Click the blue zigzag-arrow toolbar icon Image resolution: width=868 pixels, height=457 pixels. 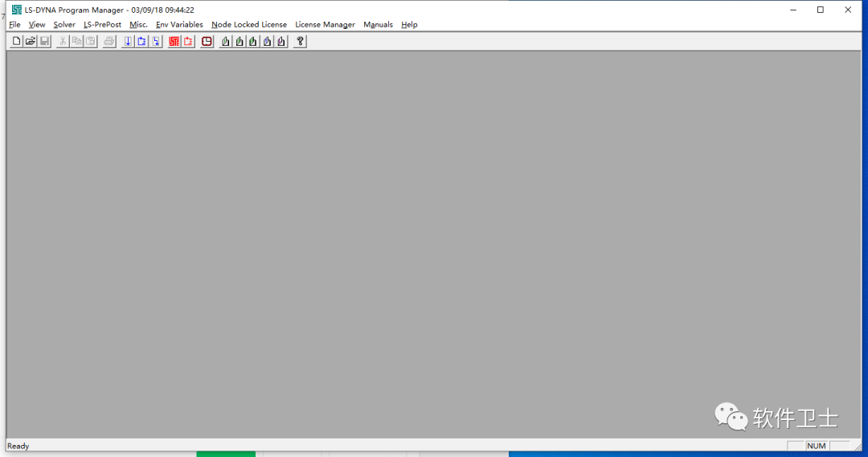click(x=156, y=41)
